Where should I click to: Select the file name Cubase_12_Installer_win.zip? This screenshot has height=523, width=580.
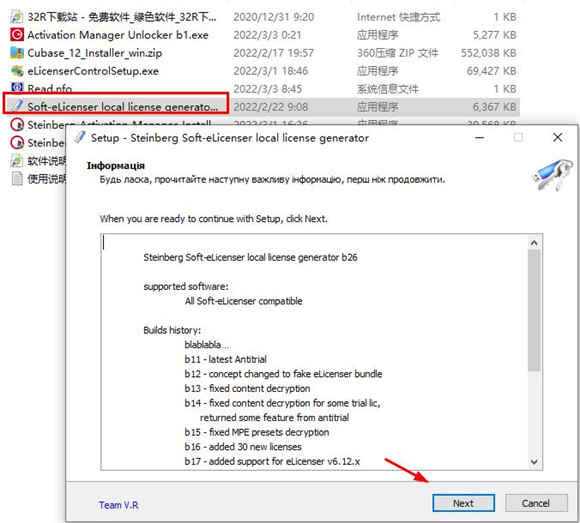pyautogui.click(x=95, y=53)
